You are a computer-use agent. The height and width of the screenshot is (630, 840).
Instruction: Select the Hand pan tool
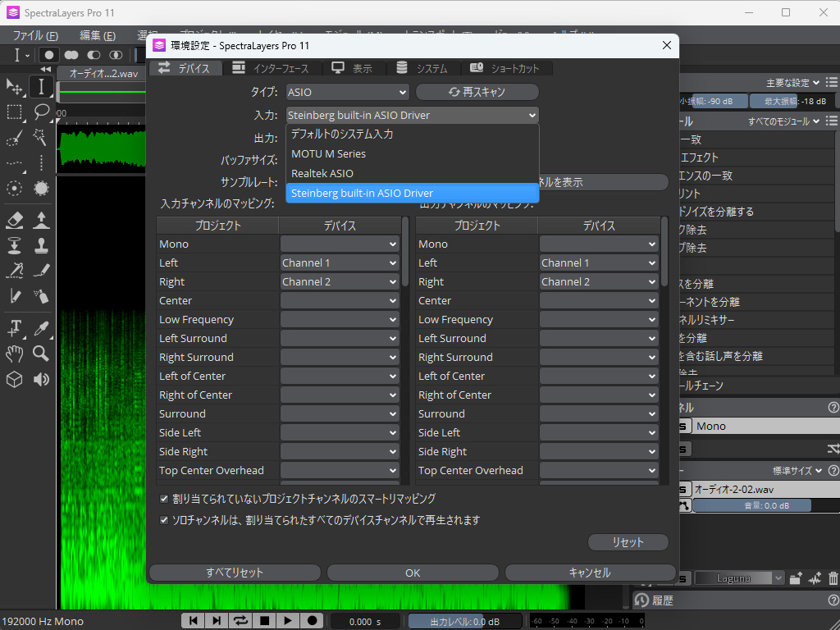(x=14, y=354)
